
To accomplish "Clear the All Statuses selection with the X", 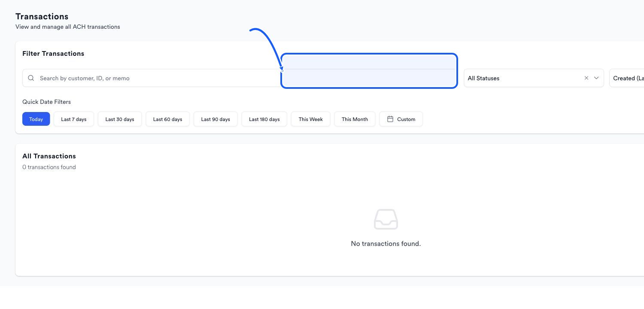I will tap(586, 78).
